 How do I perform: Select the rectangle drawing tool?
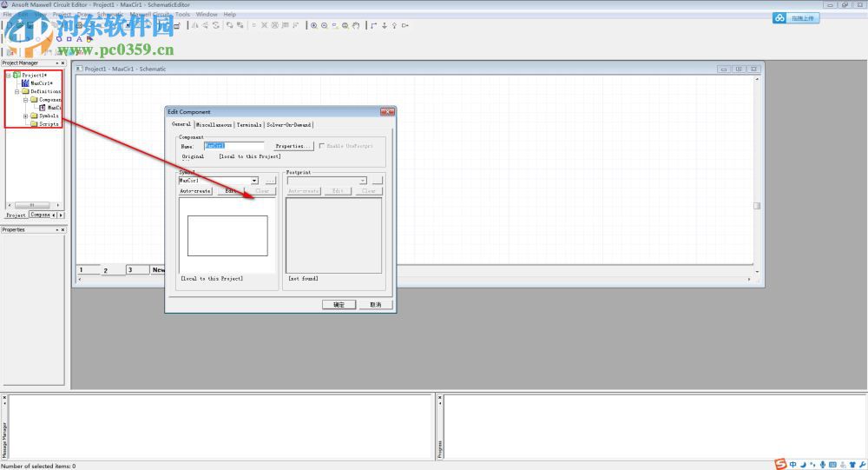point(69,39)
